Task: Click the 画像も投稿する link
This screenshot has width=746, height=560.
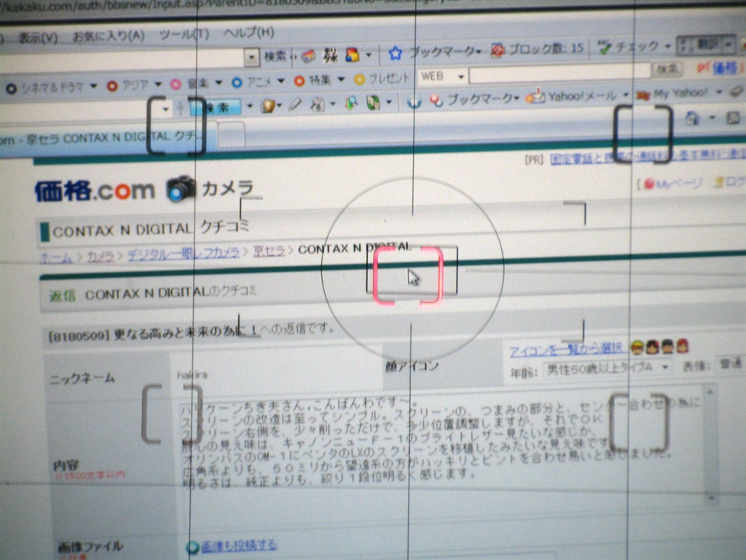Action: tap(238, 545)
